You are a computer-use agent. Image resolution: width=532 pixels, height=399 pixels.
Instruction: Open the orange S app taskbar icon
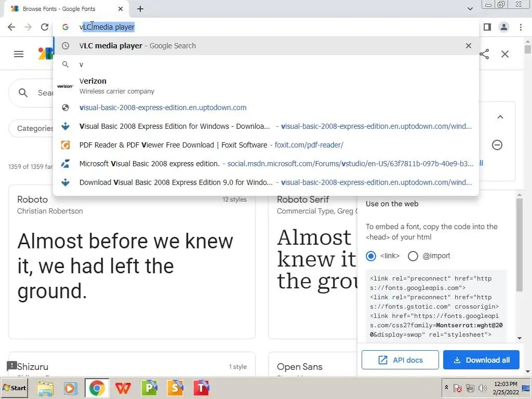175,388
